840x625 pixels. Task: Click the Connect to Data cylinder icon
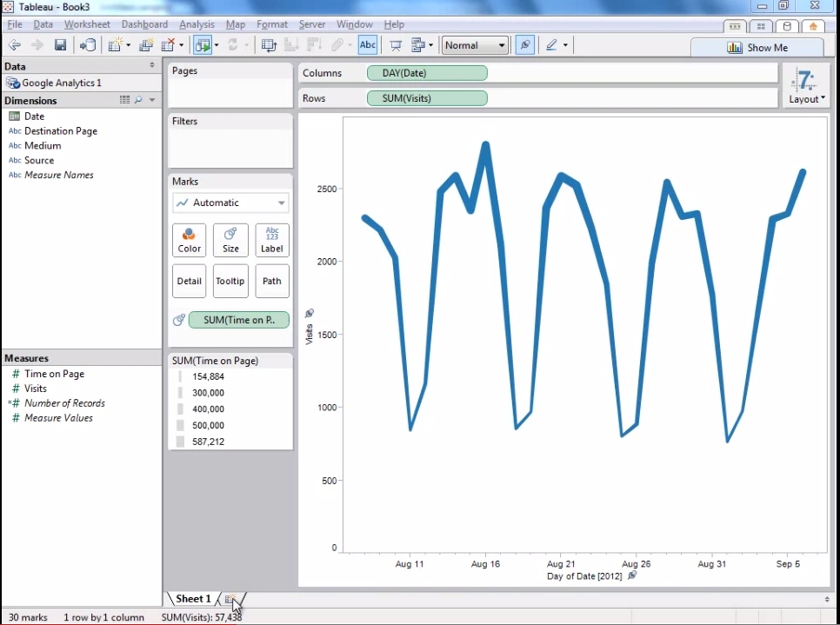pos(87,45)
